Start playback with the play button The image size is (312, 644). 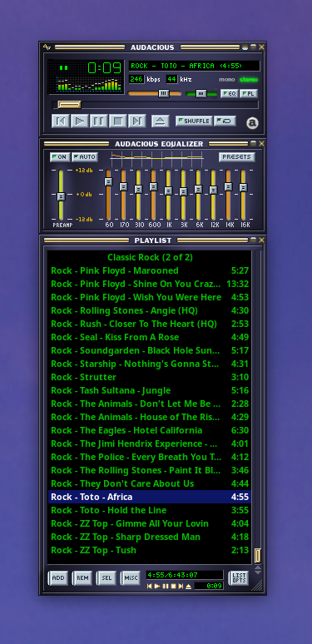80,121
